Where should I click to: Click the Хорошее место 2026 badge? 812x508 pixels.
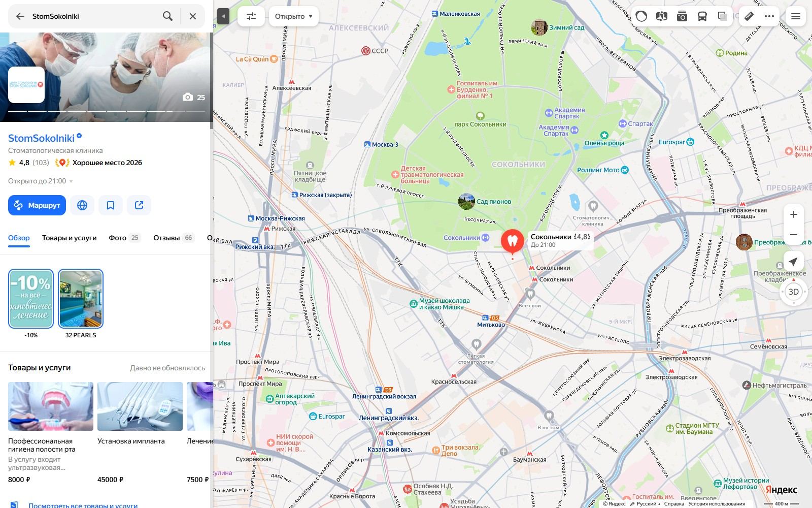coord(99,163)
